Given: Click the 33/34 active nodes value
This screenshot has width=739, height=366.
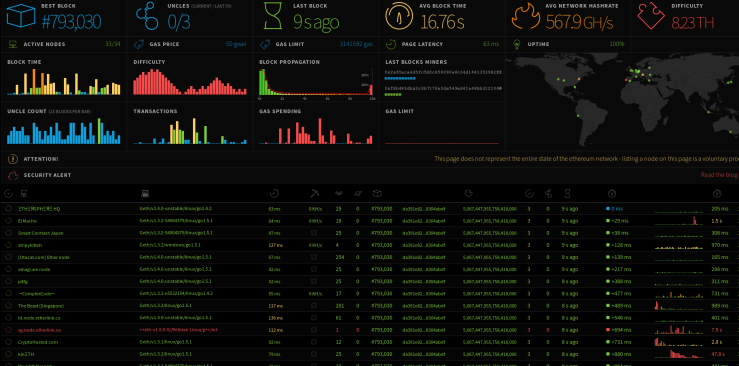Looking at the screenshot, I should [x=113, y=44].
